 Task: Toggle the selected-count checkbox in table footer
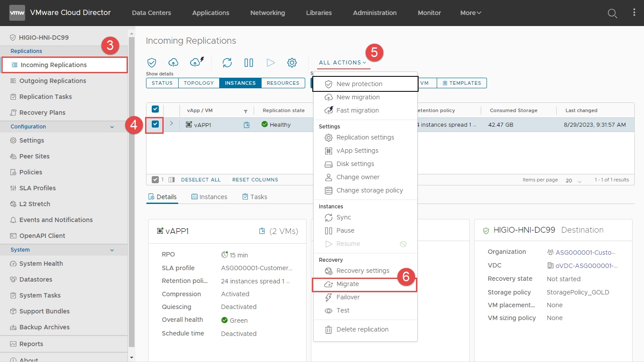click(x=155, y=180)
